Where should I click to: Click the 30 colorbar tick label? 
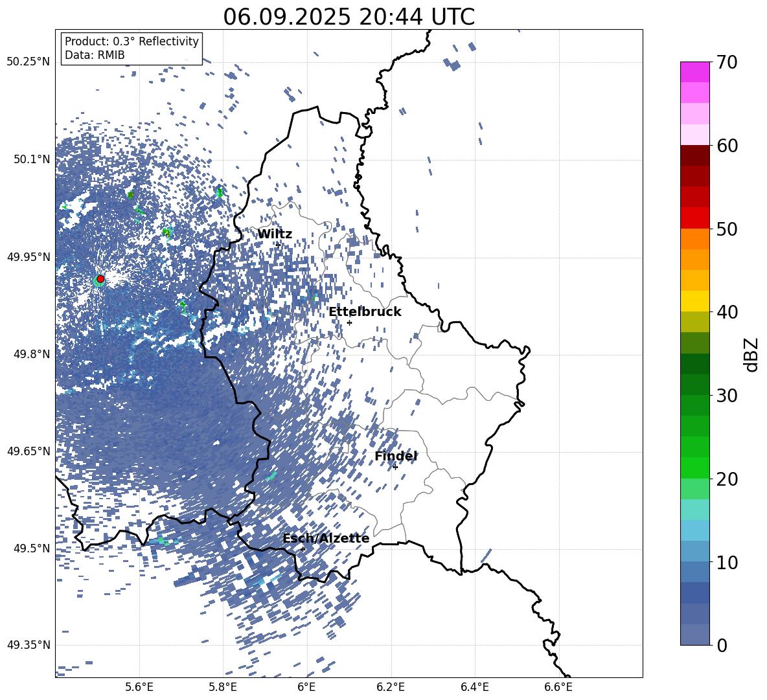(727, 395)
